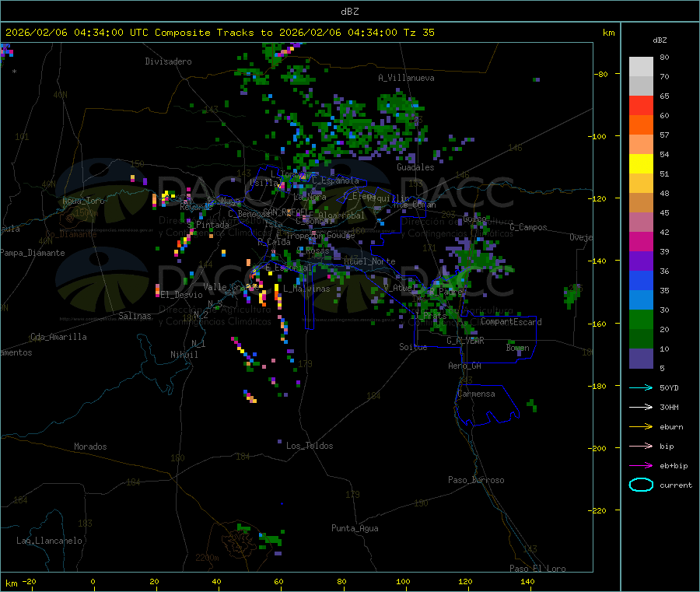This screenshot has height=592, width=700.
Task: Click the yellow eburn arrow legend icon
Action: tap(641, 426)
